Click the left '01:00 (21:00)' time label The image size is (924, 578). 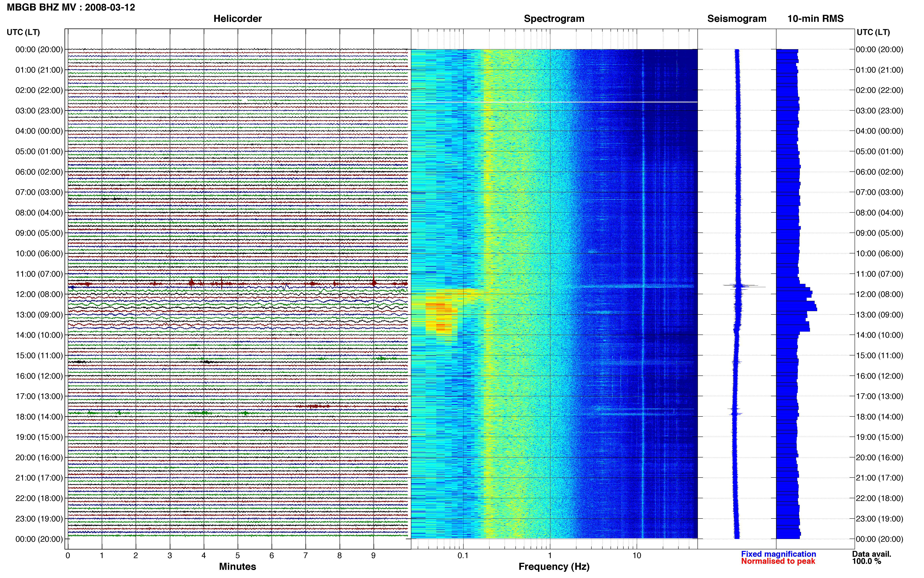[39, 70]
